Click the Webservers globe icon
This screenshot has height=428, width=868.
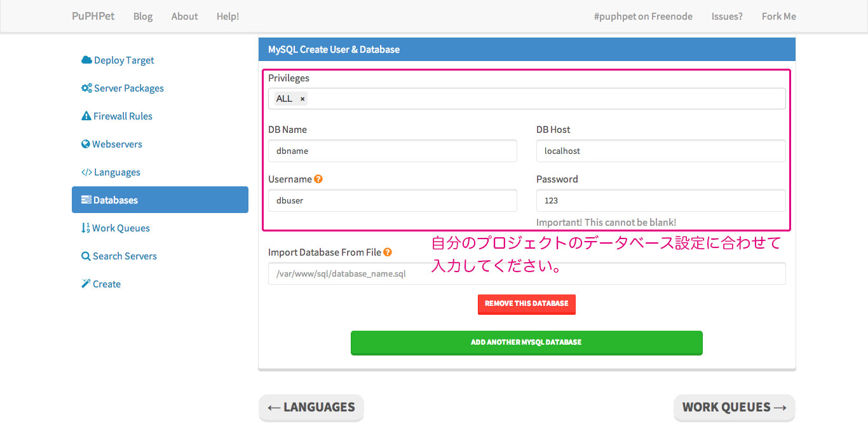tap(86, 144)
